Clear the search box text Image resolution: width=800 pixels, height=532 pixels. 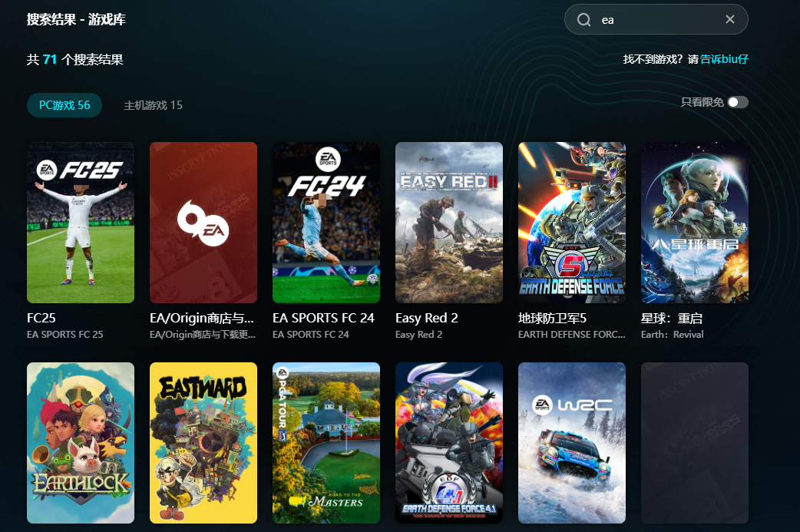pos(729,20)
